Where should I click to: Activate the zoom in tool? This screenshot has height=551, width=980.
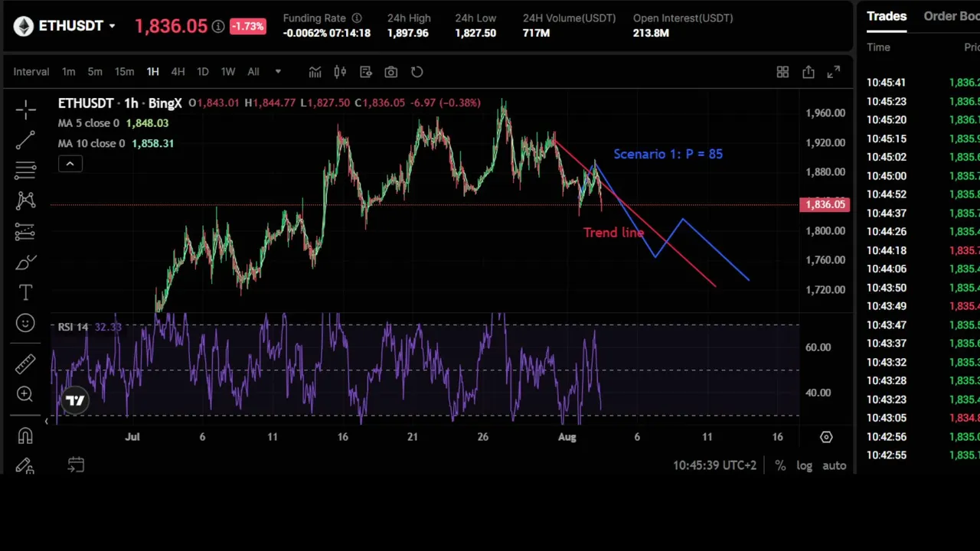coord(25,394)
